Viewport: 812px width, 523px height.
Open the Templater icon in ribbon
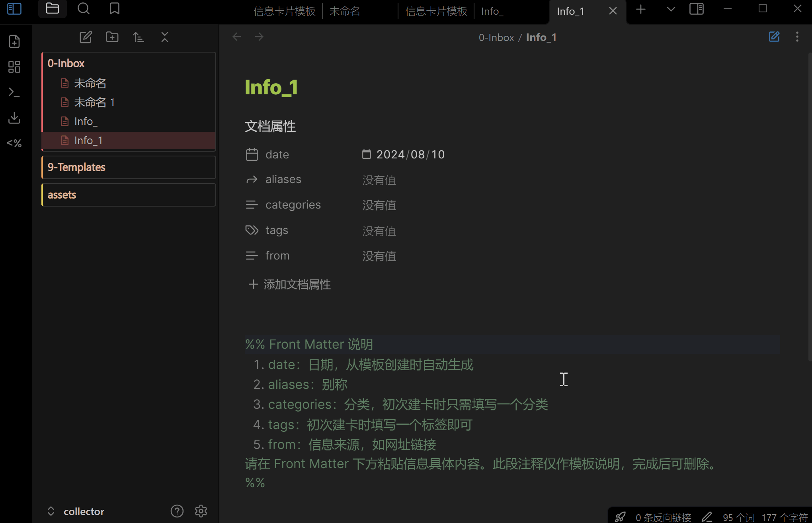14,143
